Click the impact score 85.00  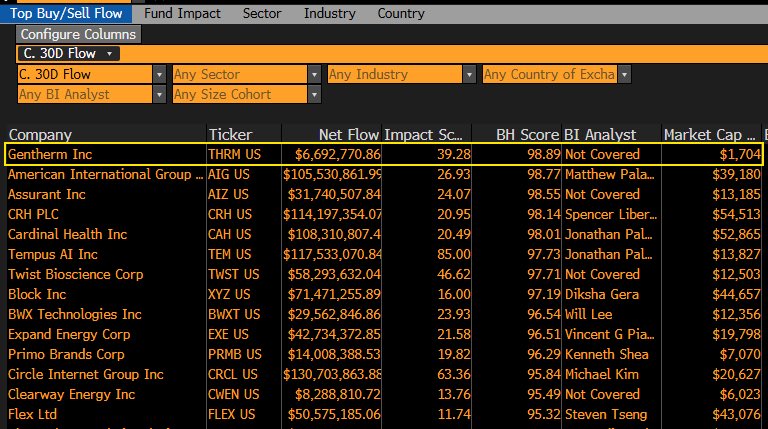[454, 254]
